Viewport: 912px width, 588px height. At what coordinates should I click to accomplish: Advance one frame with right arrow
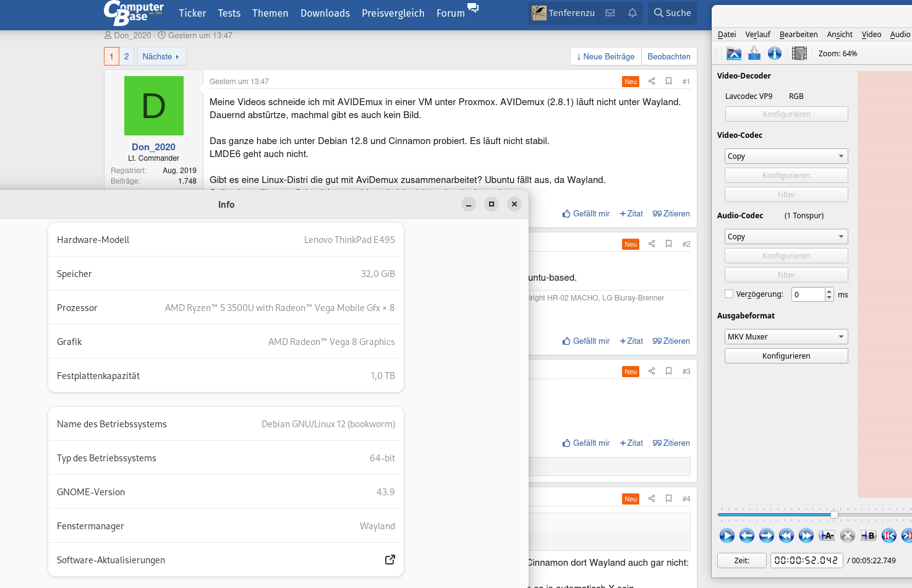(767, 535)
